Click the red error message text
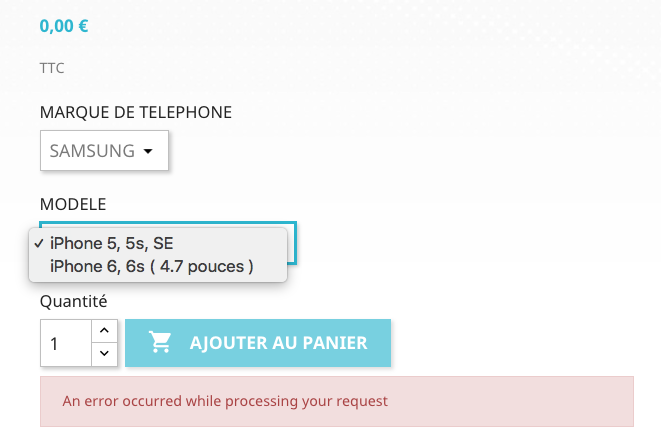 click(225, 401)
